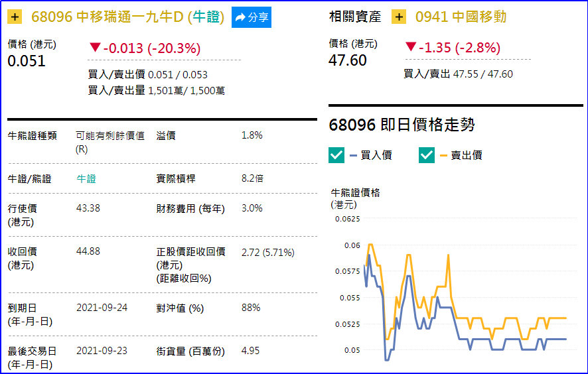
Task: Add 0941 中國移動 with yellow plus icon
Action: pos(399,17)
